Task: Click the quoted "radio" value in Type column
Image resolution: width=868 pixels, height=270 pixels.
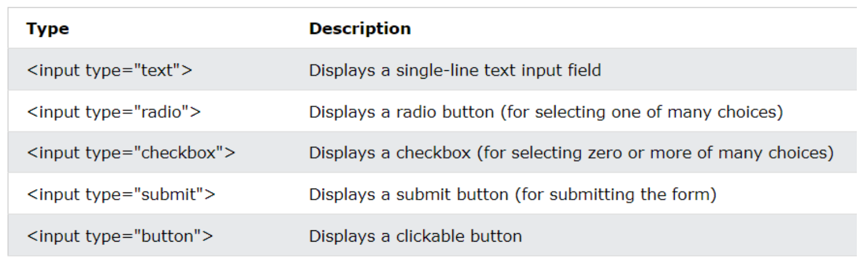Action: [168, 112]
